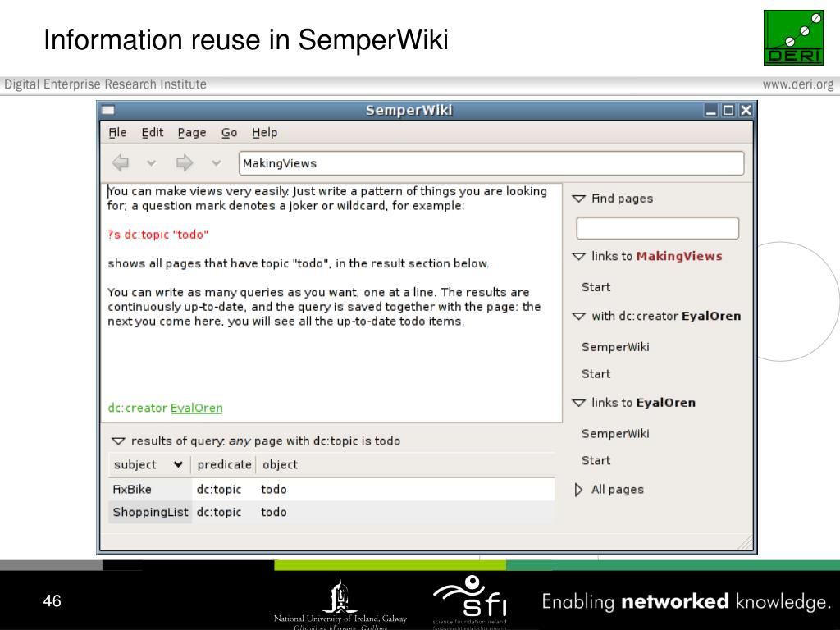Click the www.deri.org link
840x630 pixels.
797,84
